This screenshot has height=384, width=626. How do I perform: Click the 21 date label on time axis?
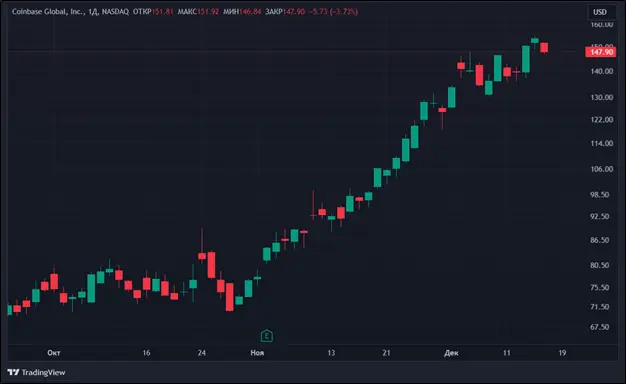[386, 353]
